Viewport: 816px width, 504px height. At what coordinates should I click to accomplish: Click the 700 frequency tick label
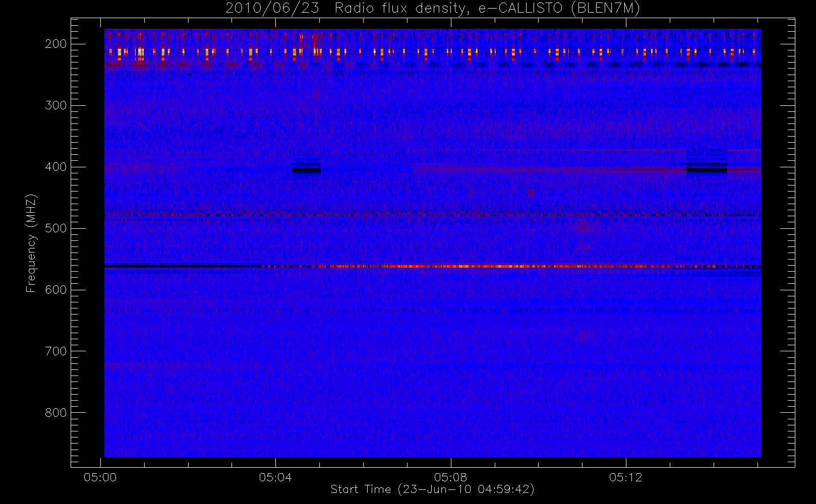click(x=55, y=351)
